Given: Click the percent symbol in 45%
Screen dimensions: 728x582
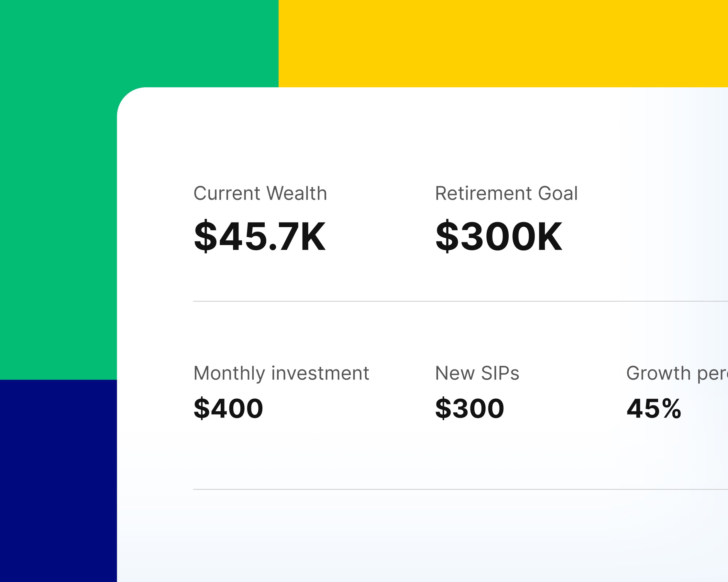Looking at the screenshot, I should click(671, 408).
